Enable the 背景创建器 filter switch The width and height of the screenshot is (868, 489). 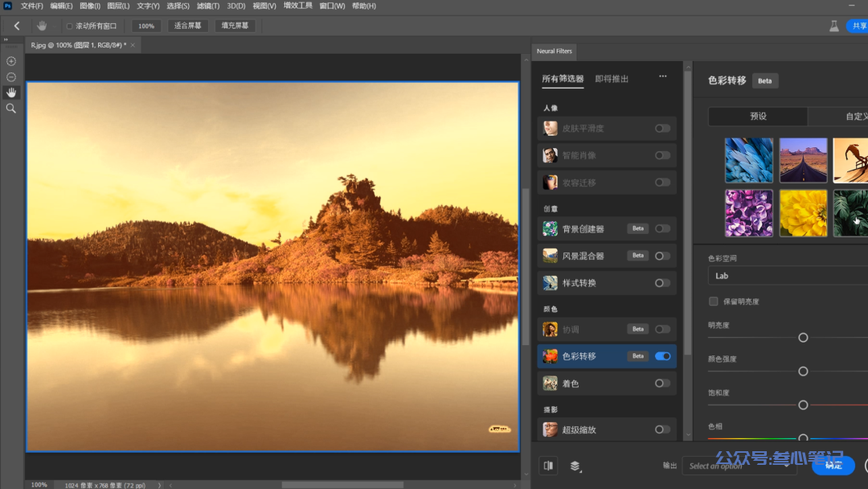[662, 228]
